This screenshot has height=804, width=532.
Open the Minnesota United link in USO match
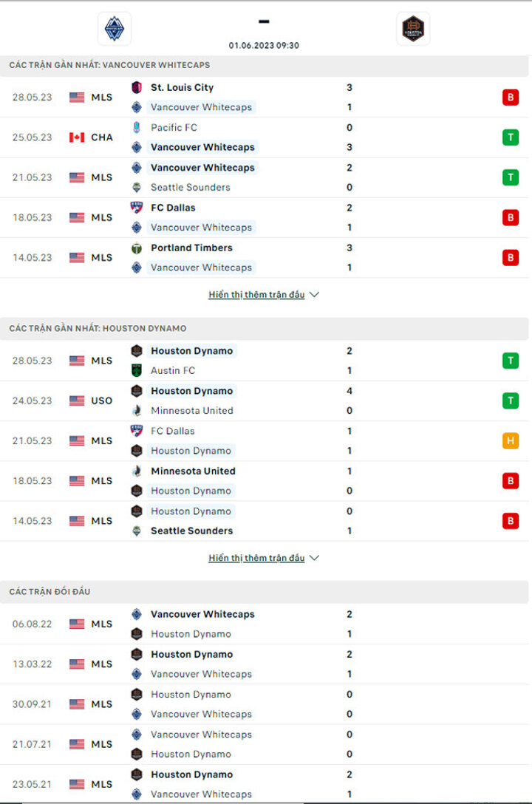[191, 411]
